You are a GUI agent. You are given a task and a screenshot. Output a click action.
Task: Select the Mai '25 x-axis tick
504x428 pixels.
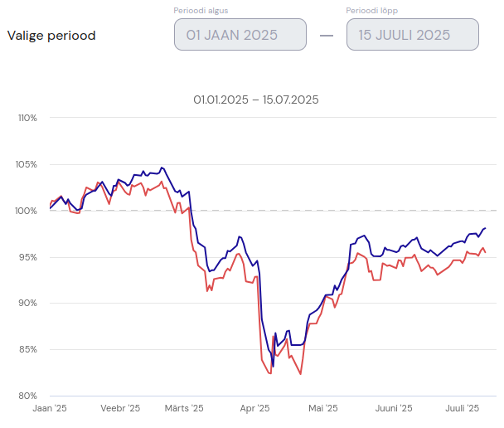322,408
